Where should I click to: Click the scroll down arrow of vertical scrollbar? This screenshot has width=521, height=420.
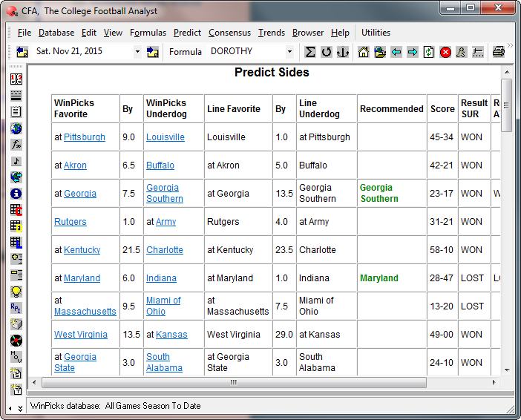click(506, 370)
